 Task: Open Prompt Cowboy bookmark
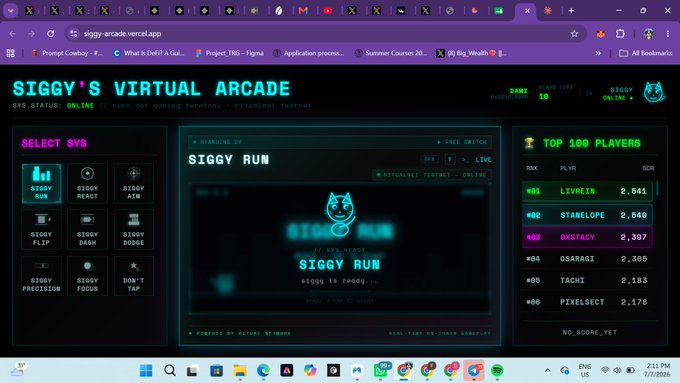pyautogui.click(x=67, y=53)
